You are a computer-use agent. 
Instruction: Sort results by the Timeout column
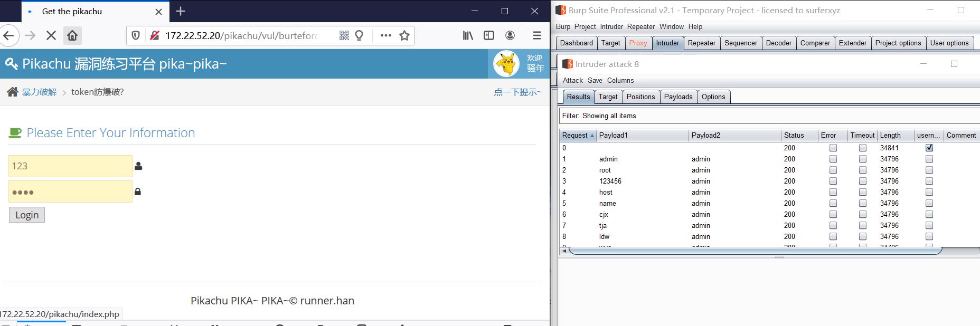(862, 135)
